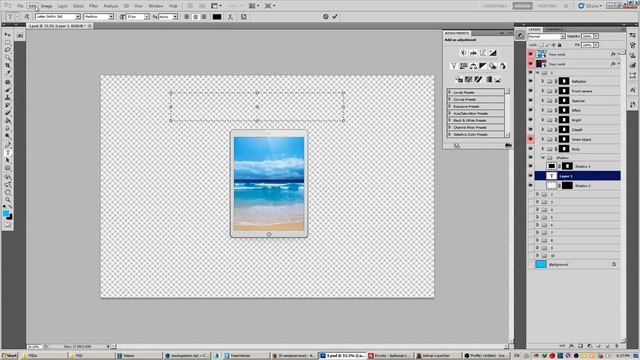Open the Edit menu

(33, 6)
